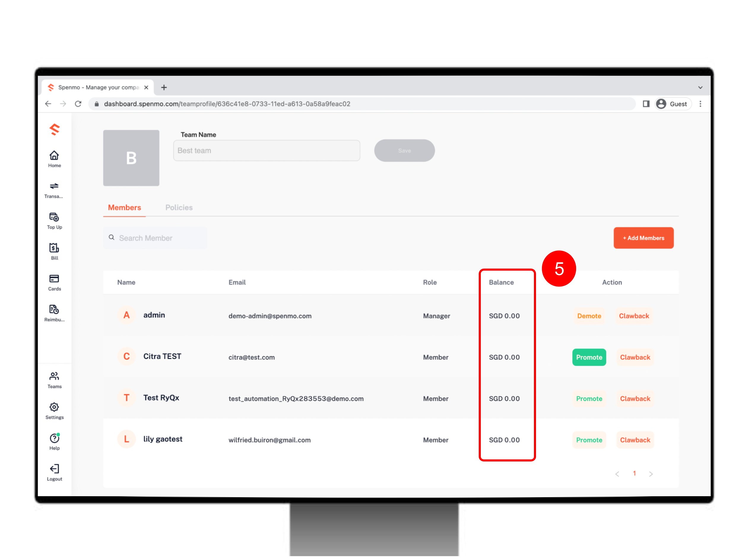742x560 pixels.
Task: Click the Logout icon in sidebar
Action: 54,469
